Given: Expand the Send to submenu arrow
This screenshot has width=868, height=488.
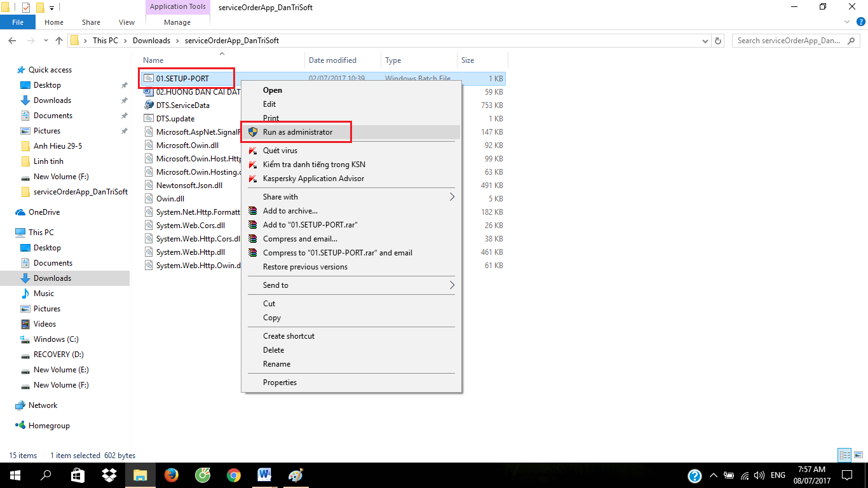Looking at the screenshot, I should 452,285.
